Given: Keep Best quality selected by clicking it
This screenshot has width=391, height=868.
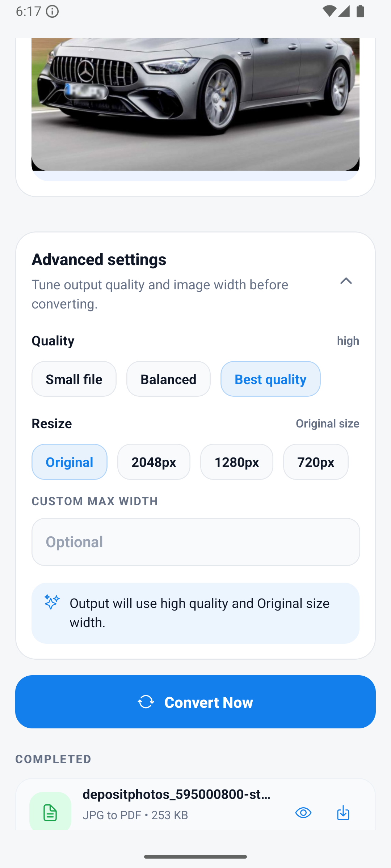Looking at the screenshot, I should [270, 379].
